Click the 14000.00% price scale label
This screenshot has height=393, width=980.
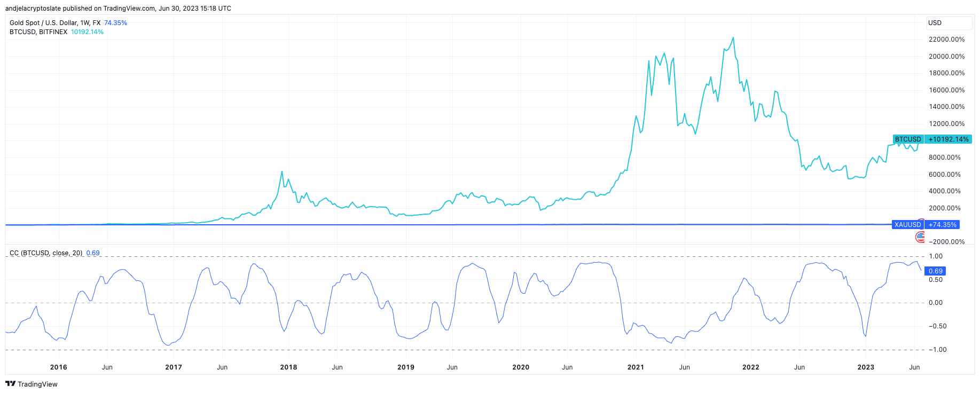pos(947,107)
